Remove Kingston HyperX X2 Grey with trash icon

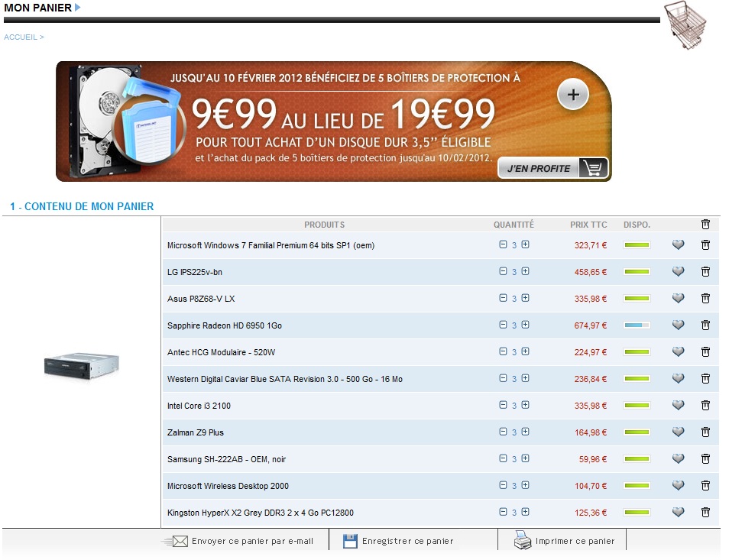tap(705, 513)
